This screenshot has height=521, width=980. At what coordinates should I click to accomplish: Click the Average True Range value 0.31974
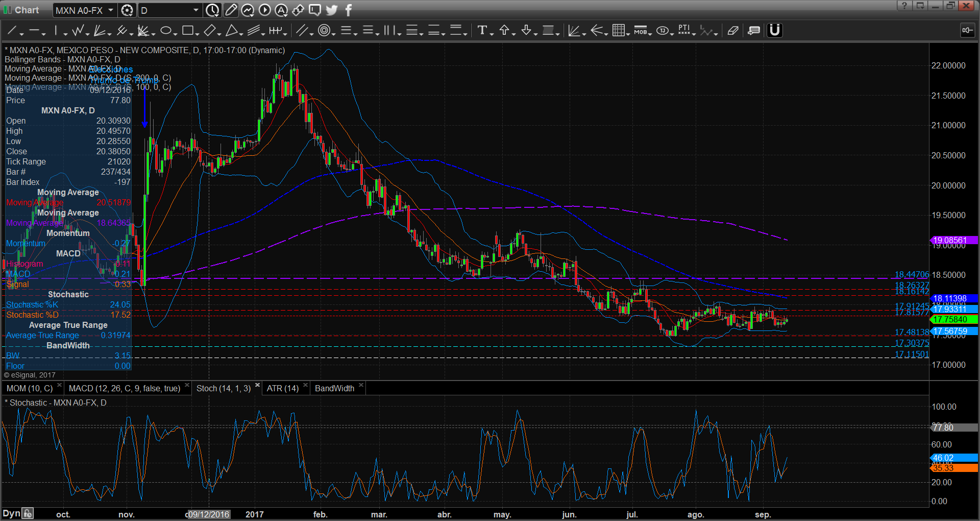115,335
